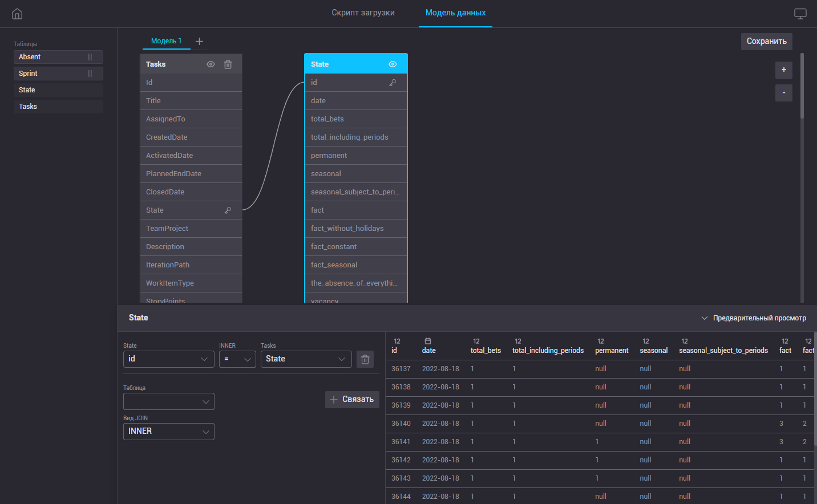Viewport: 817px width, 504px height.
Task: Toggle visibility of State table
Action: pyautogui.click(x=393, y=64)
